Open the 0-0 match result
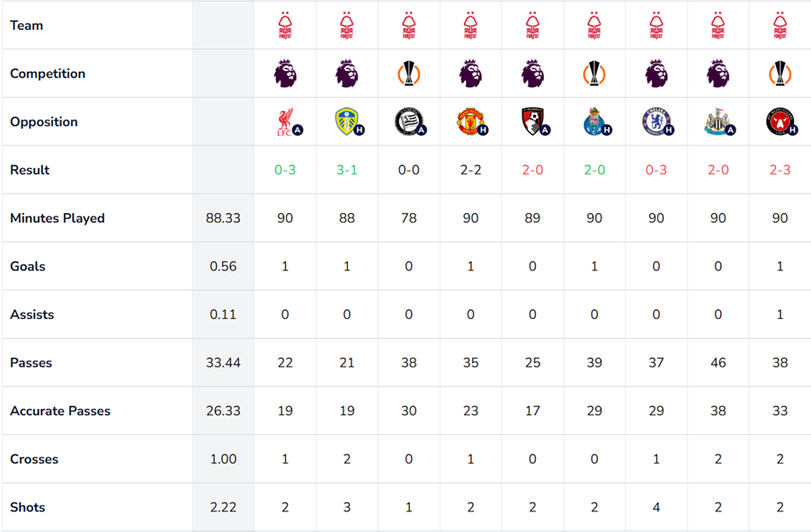Image resolution: width=811 pixels, height=532 pixels. tap(408, 170)
